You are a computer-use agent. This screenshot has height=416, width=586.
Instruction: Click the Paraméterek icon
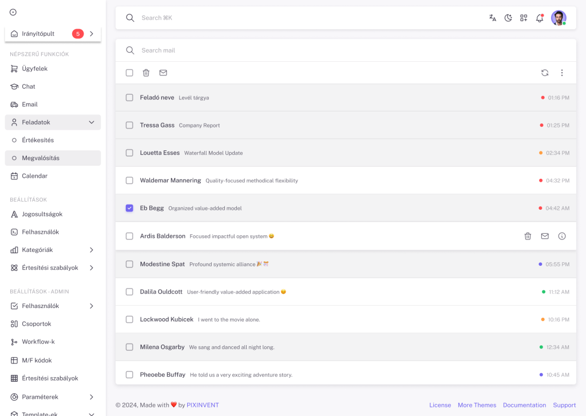coord(14,397)
